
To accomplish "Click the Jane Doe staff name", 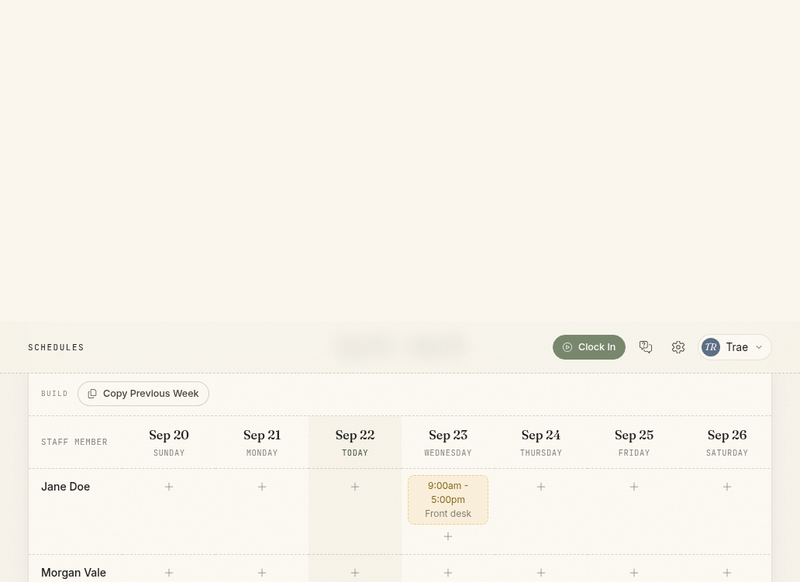I will tap(65, 487).
